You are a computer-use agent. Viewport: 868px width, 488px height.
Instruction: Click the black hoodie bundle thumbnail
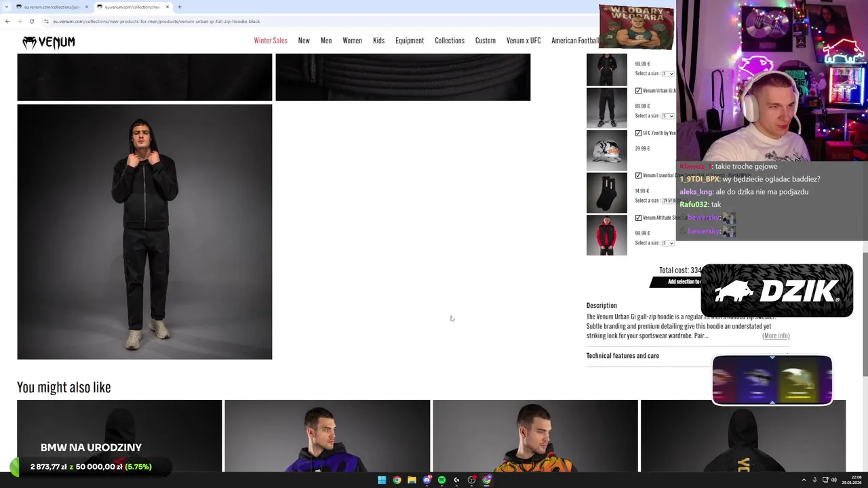[607, 70]
